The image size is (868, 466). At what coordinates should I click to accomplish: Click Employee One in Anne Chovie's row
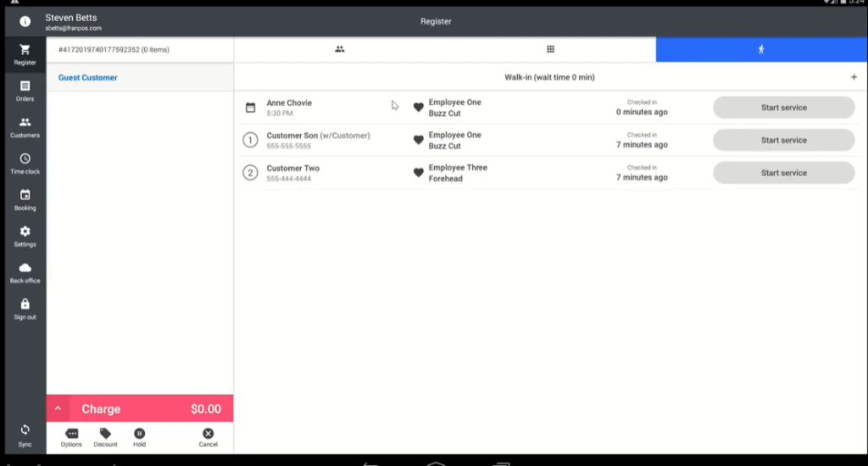454,103
